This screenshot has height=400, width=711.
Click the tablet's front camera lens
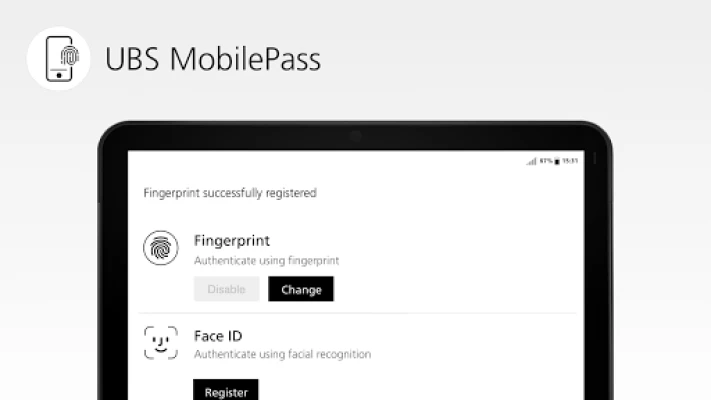(355, 135)
